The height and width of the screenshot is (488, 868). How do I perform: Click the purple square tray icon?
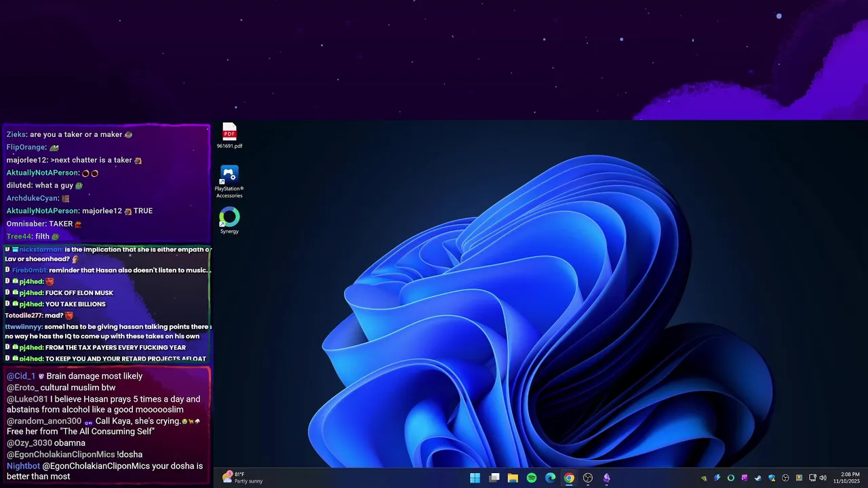pyautogui.click(x=745, y=478)
